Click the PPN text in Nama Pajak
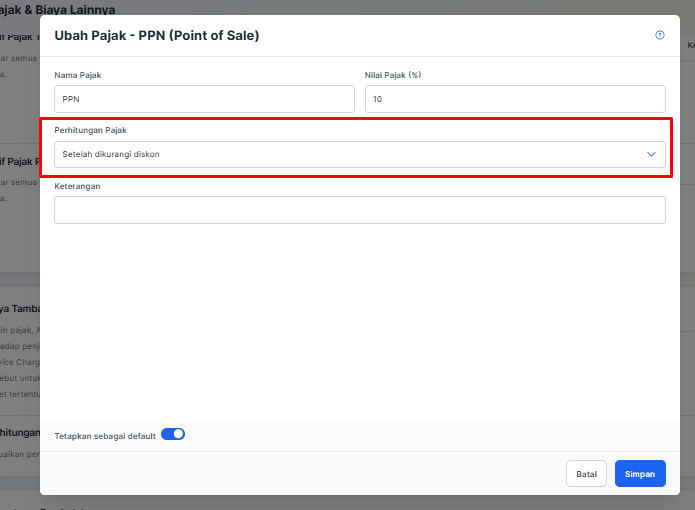The width and height of the screenshot is (695, 510). [70, 99]
